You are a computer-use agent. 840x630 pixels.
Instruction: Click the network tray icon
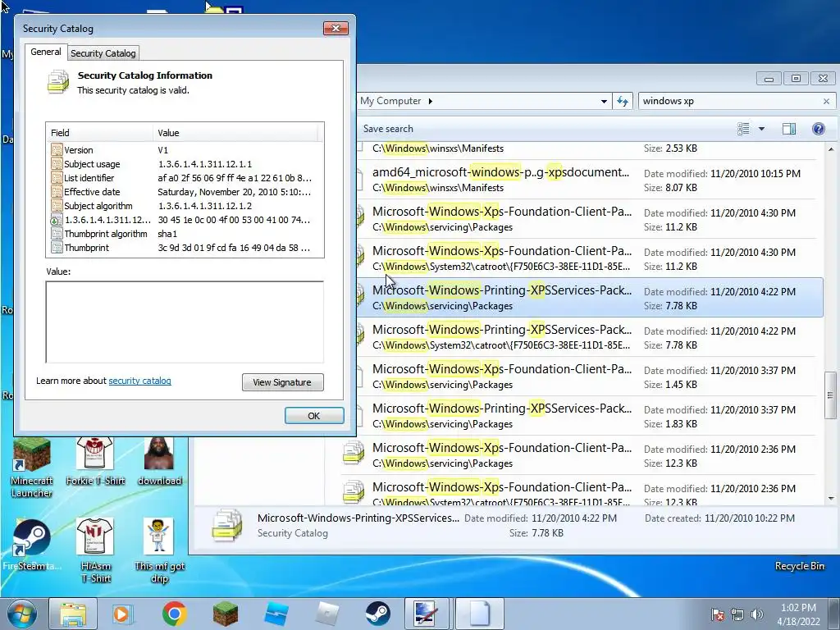(737, 614)
